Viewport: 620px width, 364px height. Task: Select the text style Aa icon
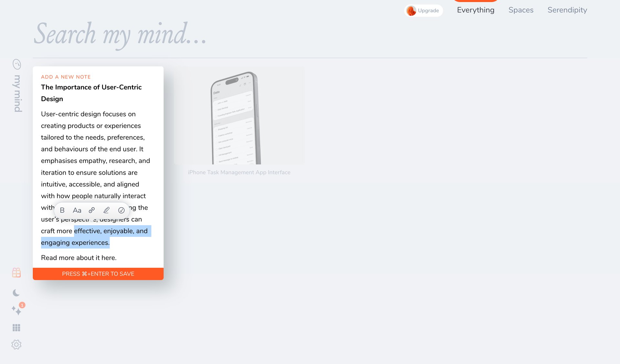(x=77, y=210)
